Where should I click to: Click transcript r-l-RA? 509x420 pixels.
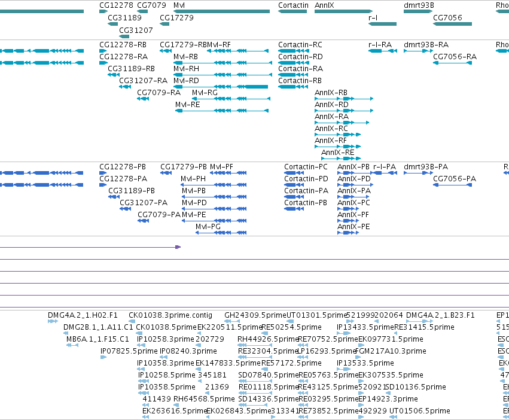click(x=383, y=51)
